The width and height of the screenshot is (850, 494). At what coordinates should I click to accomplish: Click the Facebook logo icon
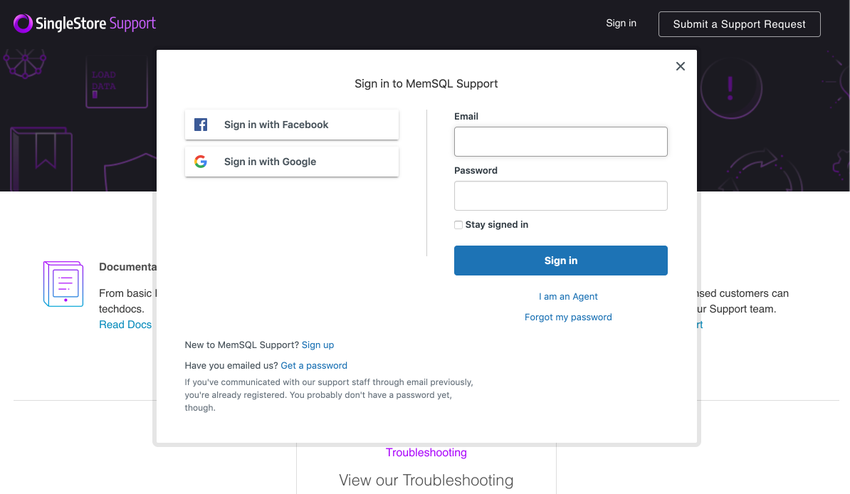tap(201, 125)
